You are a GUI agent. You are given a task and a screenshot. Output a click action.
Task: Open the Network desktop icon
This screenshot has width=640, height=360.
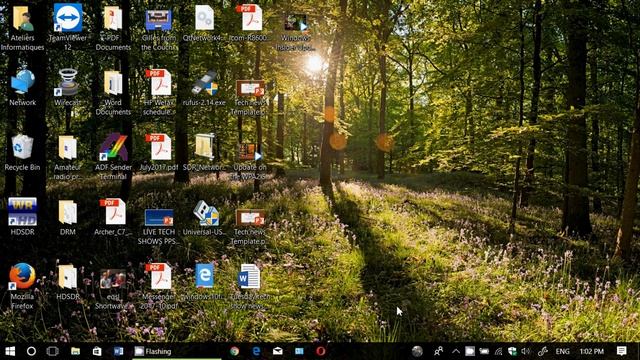(22, 88)
